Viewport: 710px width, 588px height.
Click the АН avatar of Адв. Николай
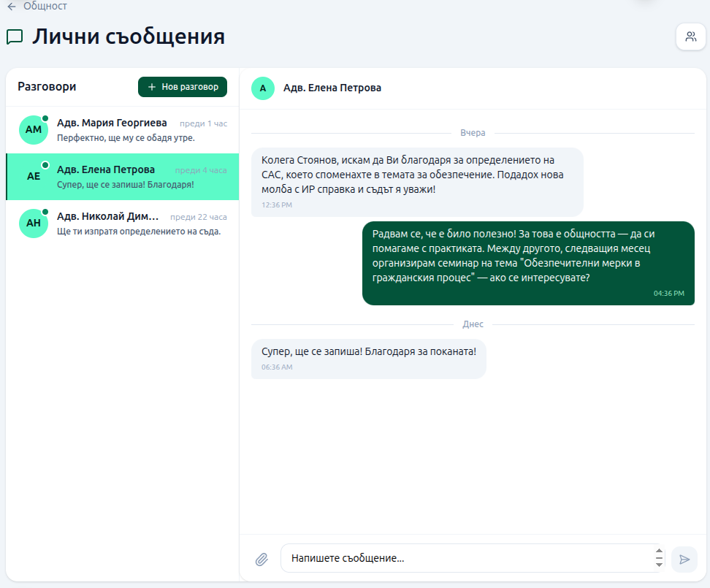pos(33,223)
